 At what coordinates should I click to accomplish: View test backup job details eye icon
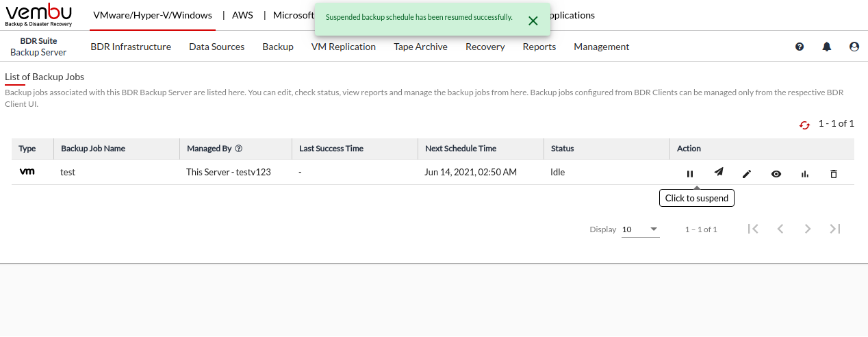(776, 174)
